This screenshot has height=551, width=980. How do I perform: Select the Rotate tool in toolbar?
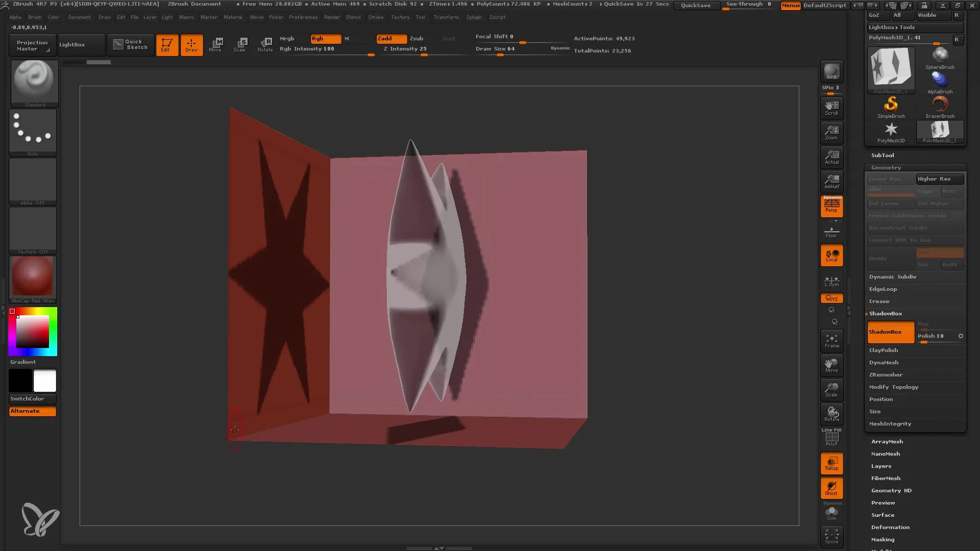(x=264, y=44)
